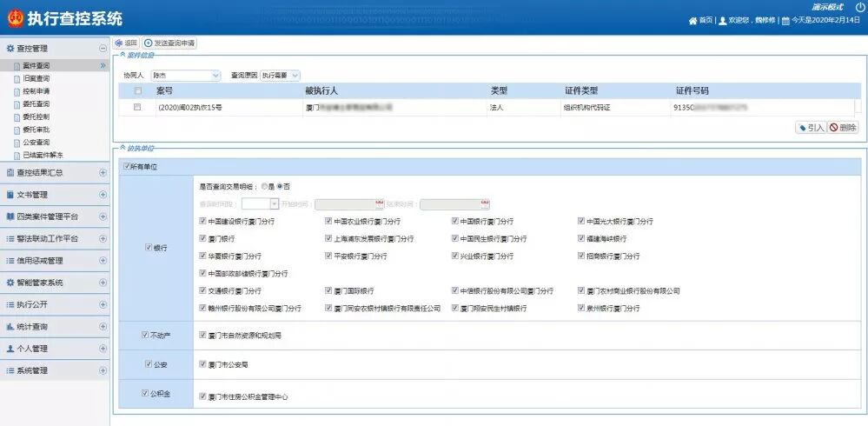This screenshot has height=426, width=868.
Task: Click the power logout icon at top right
Action: click(858, 7)
